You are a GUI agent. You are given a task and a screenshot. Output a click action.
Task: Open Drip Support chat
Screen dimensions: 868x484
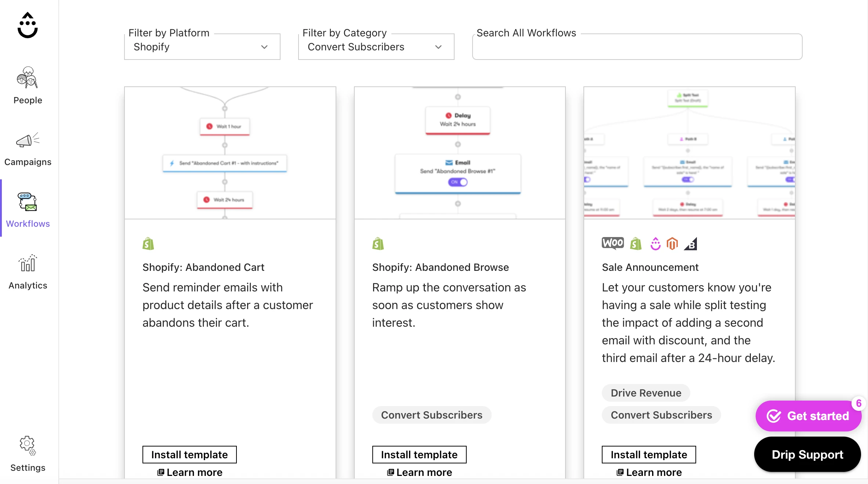(807, 455)
